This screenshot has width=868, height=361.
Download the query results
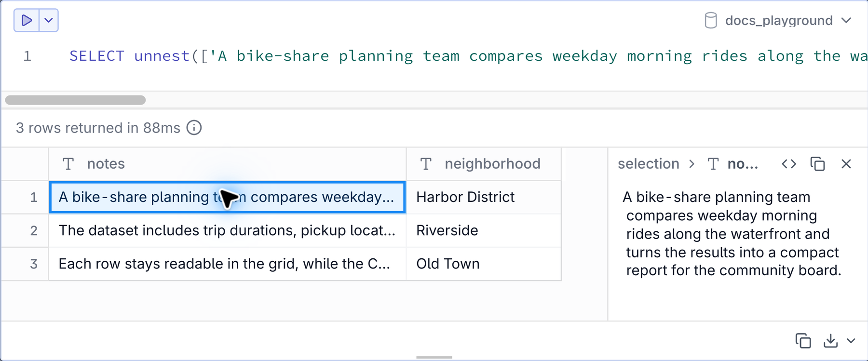click(830, 341)
